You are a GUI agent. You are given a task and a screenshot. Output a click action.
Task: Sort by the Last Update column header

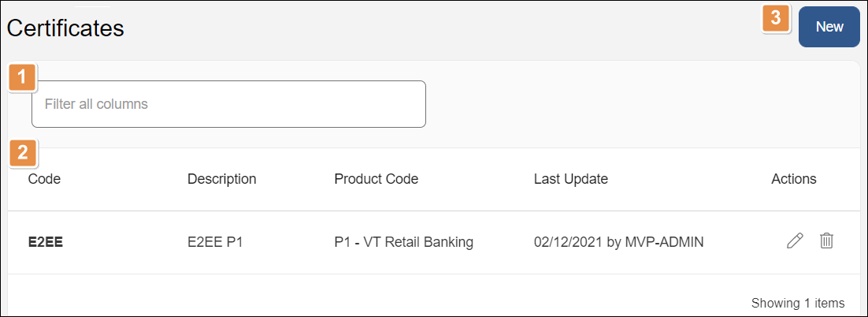tap(570, 179)
